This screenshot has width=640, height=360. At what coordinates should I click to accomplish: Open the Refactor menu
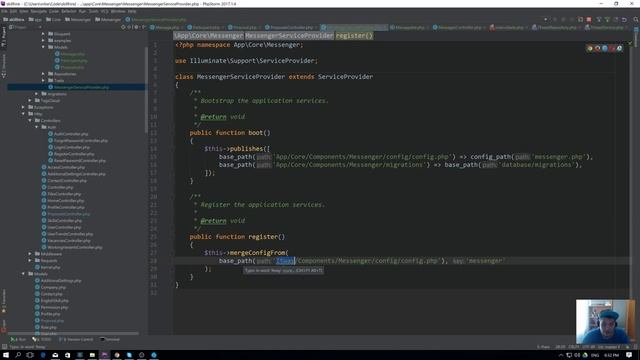pyautogui.click(x=69, y=11)
